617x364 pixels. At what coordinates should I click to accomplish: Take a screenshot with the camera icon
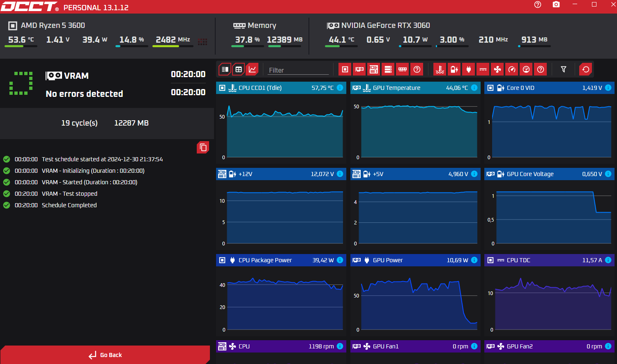point(556,5)
